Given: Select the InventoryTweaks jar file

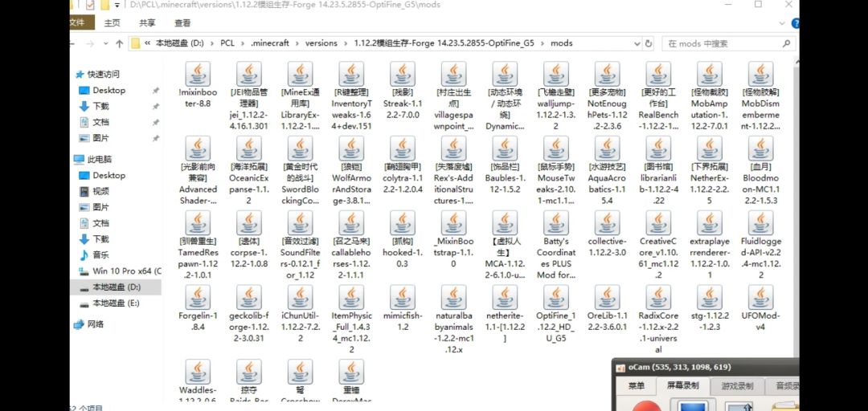Looking at the screenshot, I should (x=351, y=96).
